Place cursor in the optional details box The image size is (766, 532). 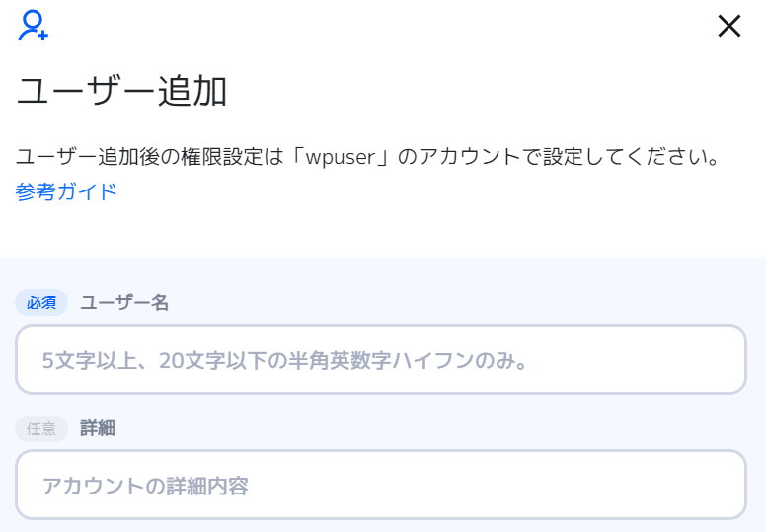(381, 485)
